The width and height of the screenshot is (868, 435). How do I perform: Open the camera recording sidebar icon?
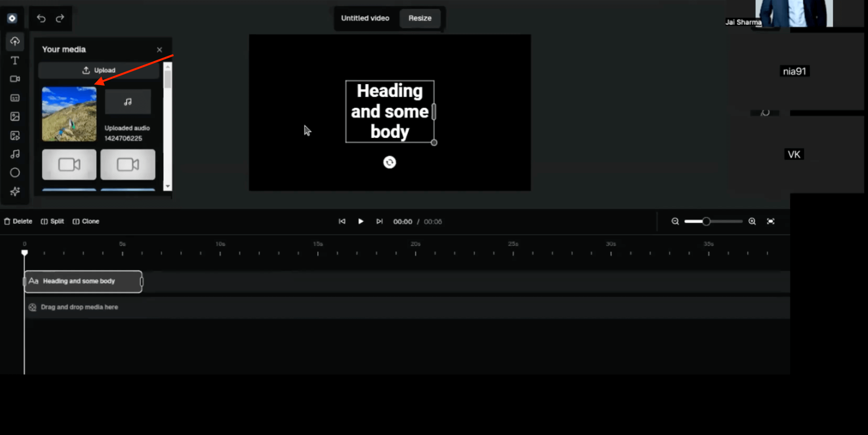point(15,79)
